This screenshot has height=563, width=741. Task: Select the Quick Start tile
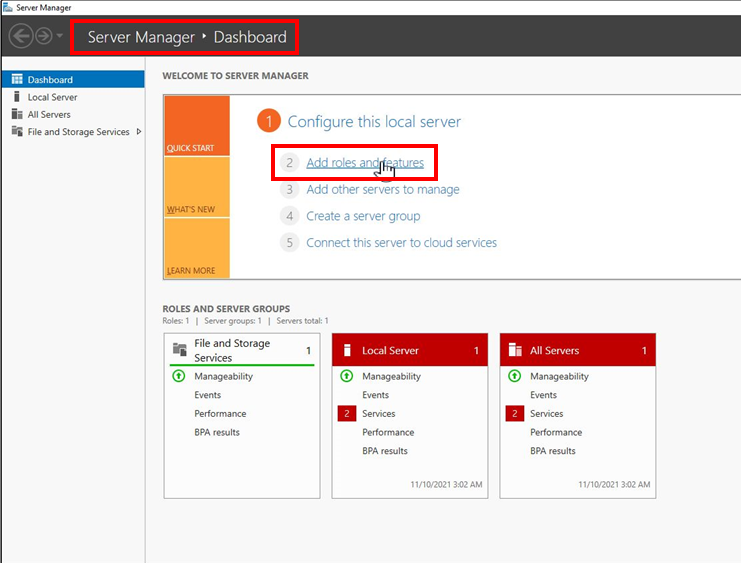197,126
